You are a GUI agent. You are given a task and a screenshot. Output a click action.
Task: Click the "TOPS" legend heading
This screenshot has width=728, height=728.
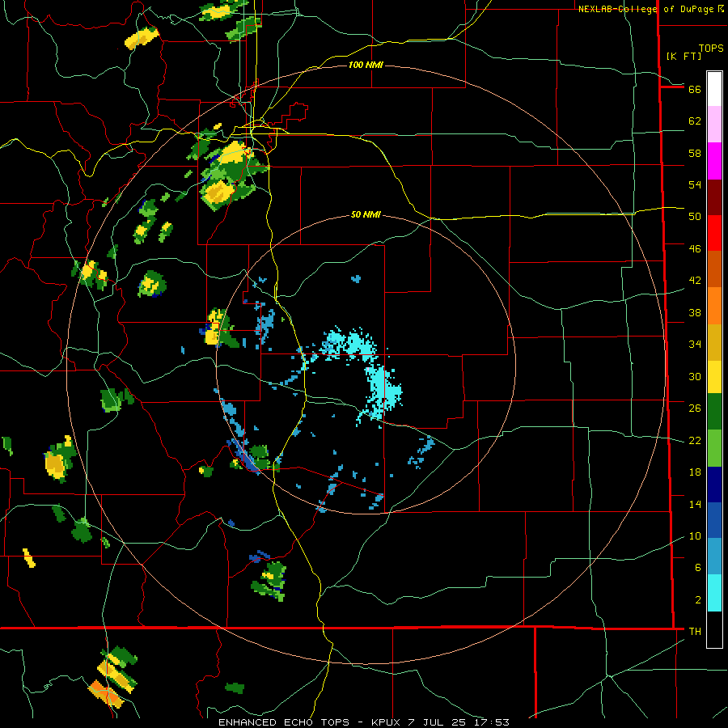(711, 49)
